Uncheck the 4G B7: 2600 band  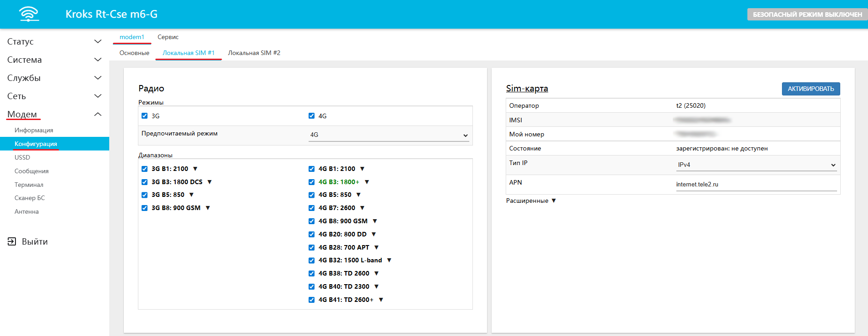pos(312,208)
